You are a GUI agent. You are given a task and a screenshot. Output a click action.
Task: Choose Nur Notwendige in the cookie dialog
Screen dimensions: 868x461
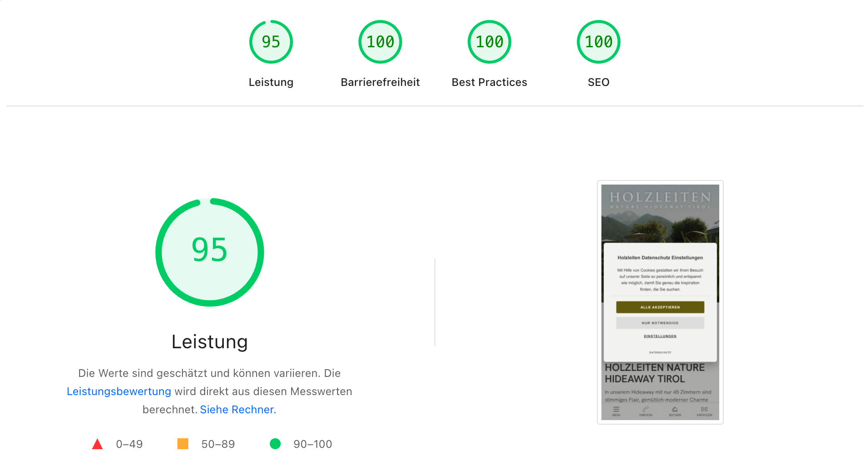(x=660, y=323)
